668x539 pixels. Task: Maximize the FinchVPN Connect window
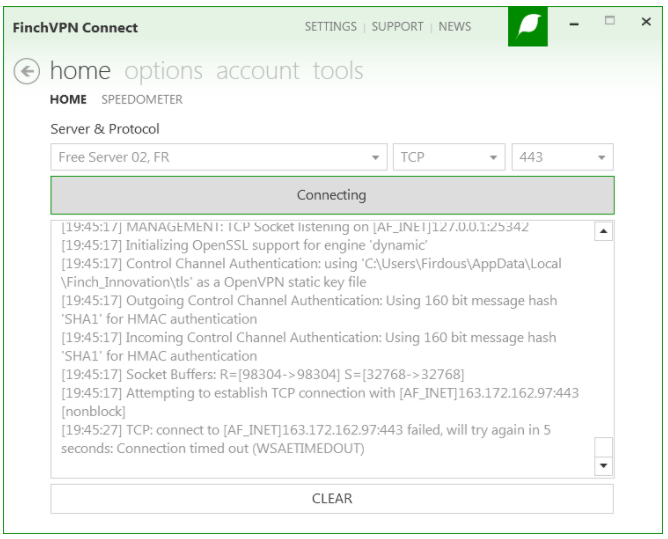(610, 20)
